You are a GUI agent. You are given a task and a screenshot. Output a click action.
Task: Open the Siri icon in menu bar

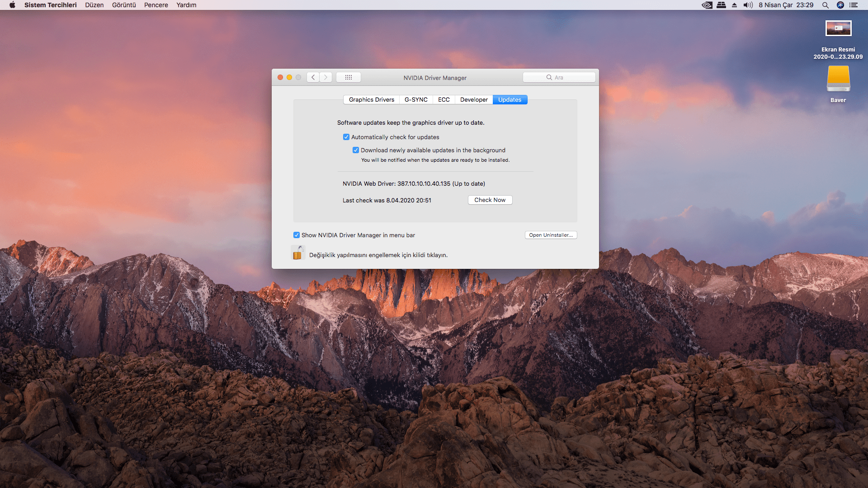coord(840,5)
